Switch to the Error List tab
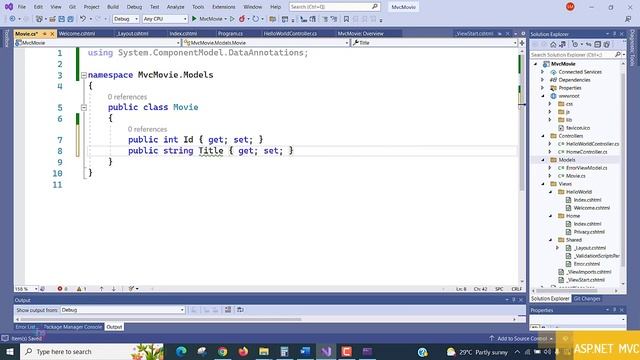 click(25, 327)
